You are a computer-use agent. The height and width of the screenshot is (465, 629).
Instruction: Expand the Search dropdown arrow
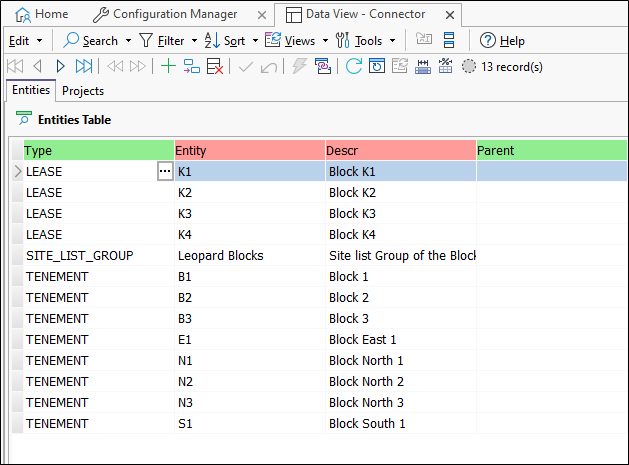(x=128, y=41)
